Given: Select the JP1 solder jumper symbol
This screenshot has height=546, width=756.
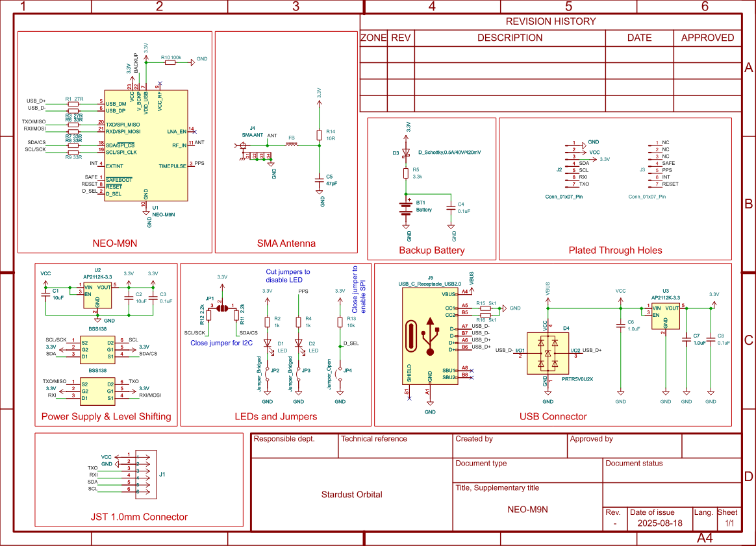Looking at the screenshot, I should [222, 308].
